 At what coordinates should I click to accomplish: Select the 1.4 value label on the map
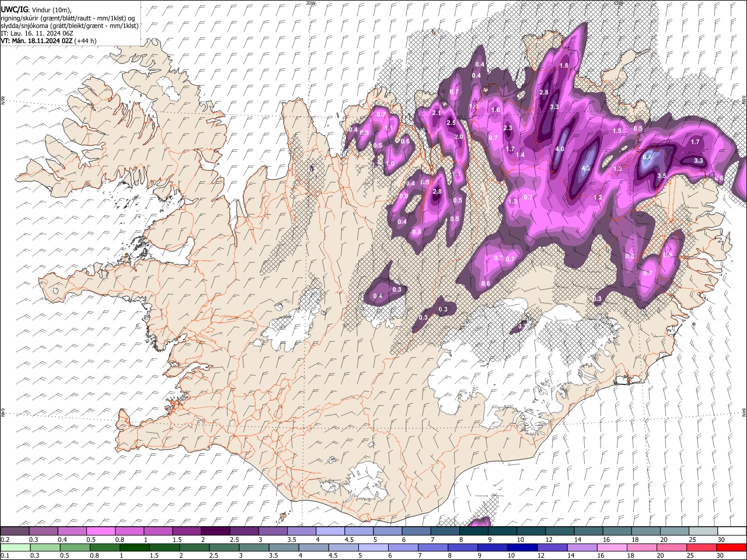(520, 155)
